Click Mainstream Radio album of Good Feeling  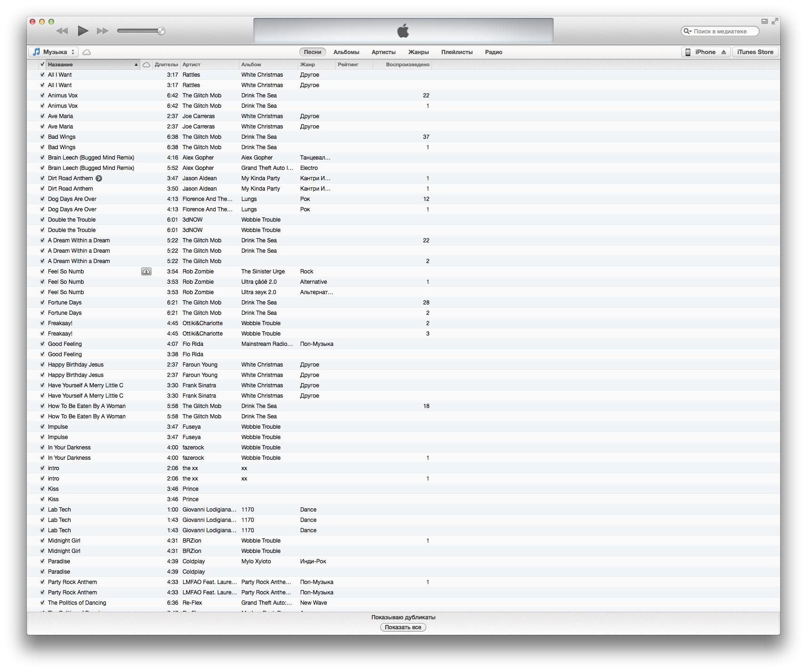pyautogui.click(x=267, y=344)
